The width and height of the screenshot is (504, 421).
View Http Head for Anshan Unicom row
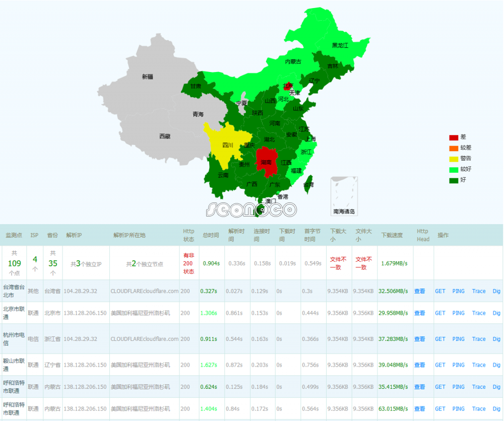click(x=419, y=365)
